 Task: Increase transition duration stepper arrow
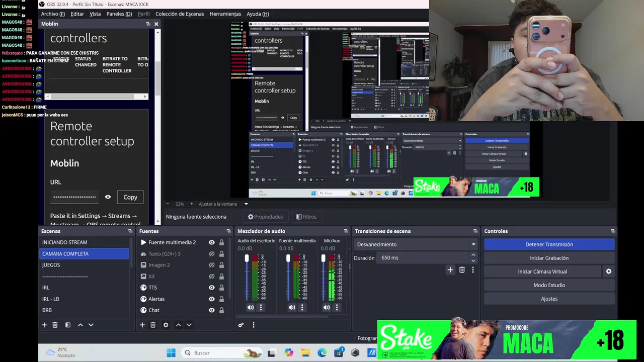click(x=473, y=255)
